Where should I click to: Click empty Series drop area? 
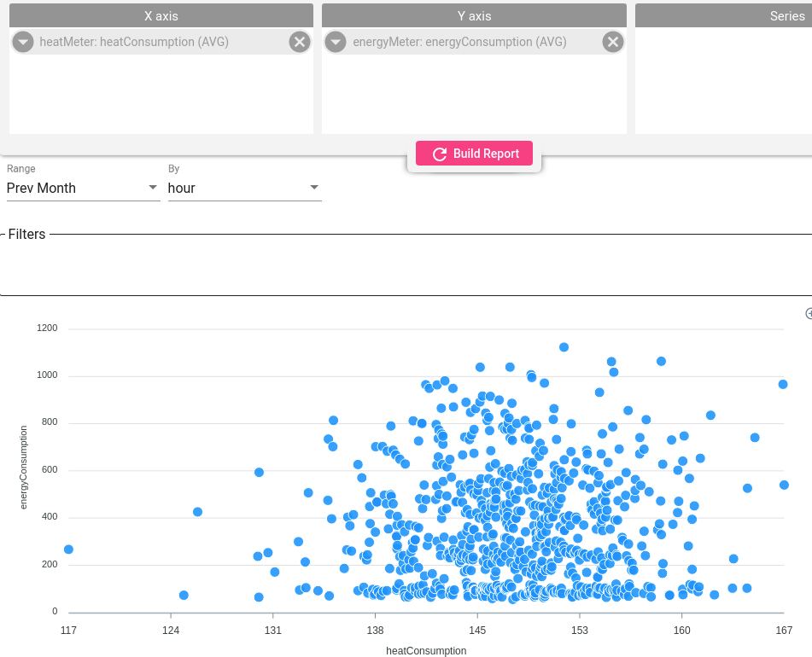(x=723, y=81)
